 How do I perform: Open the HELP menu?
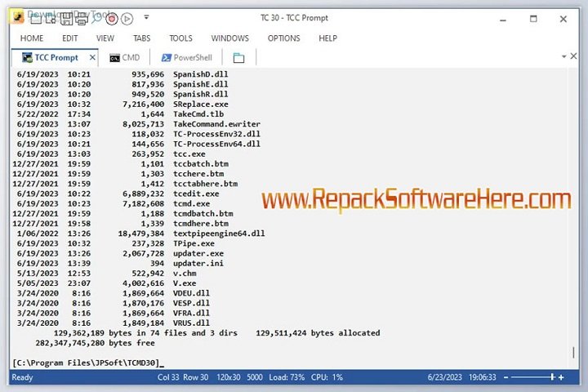pos(327,38)
